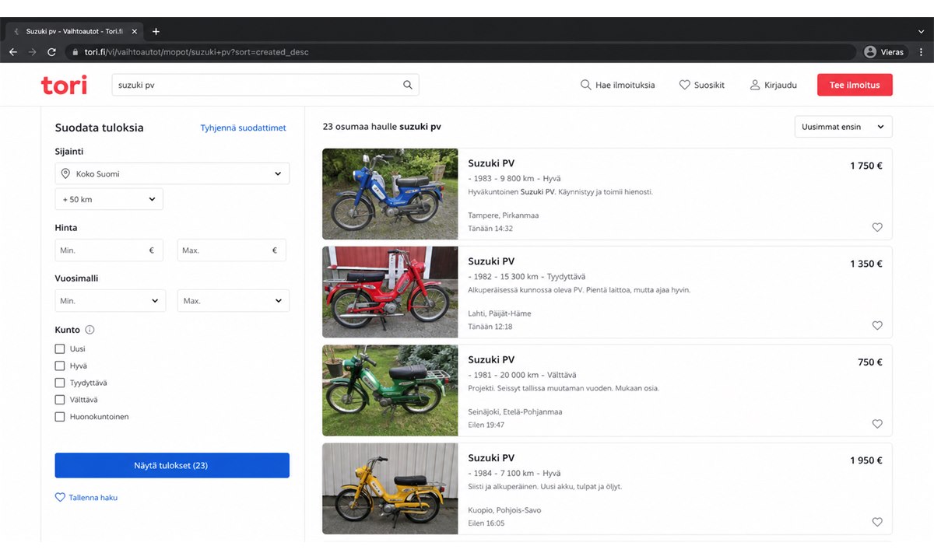Click browser forward arrow
This screenshot has height=560, width=934.
pyautogui.click(x=32, y=52)
